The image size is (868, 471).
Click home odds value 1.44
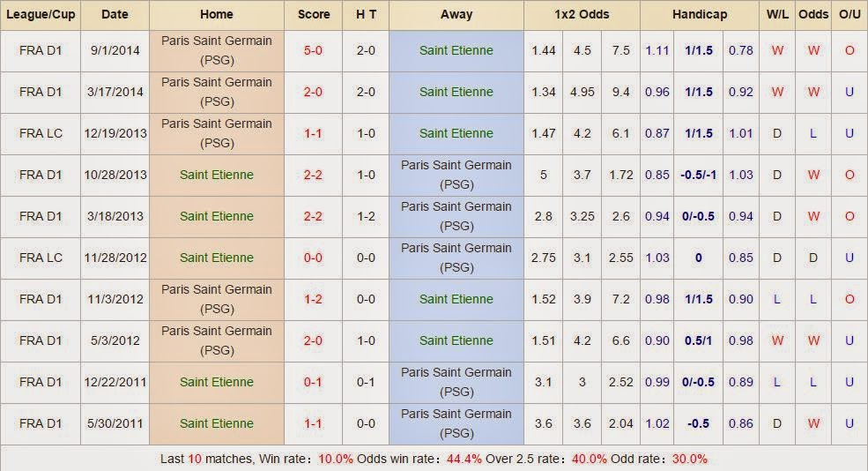[544, 50]
